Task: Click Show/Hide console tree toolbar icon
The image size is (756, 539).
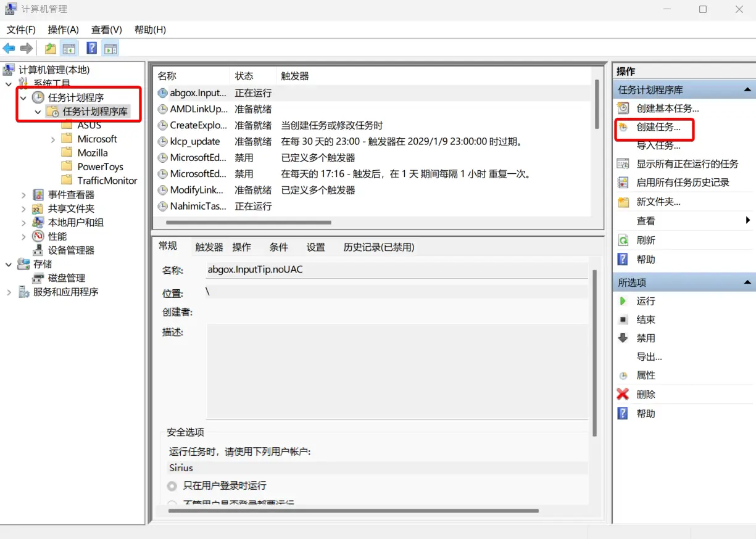Action: click(69, 48)
